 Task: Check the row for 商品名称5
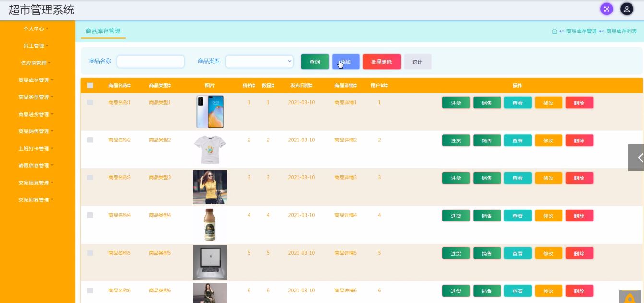tap(90, 253)
